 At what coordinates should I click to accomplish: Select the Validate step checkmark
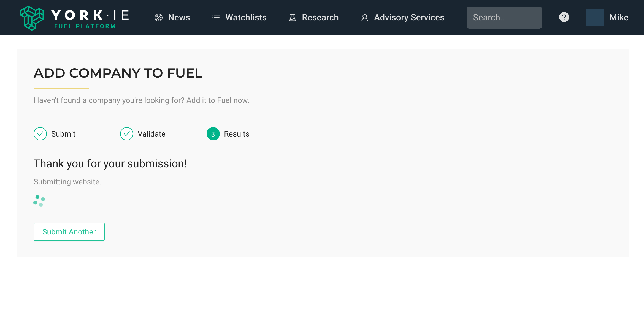click(x=127, y=134)
